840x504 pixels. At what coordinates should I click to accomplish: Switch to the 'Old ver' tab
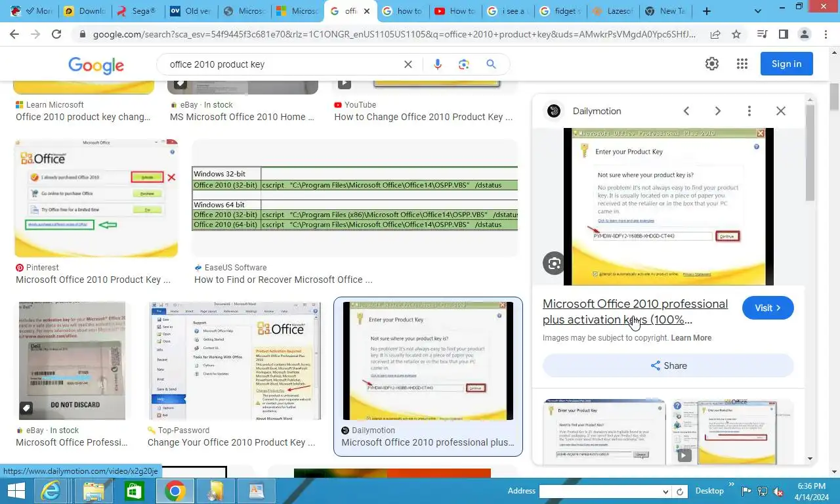pyautogui.click(x=190, y=11)
